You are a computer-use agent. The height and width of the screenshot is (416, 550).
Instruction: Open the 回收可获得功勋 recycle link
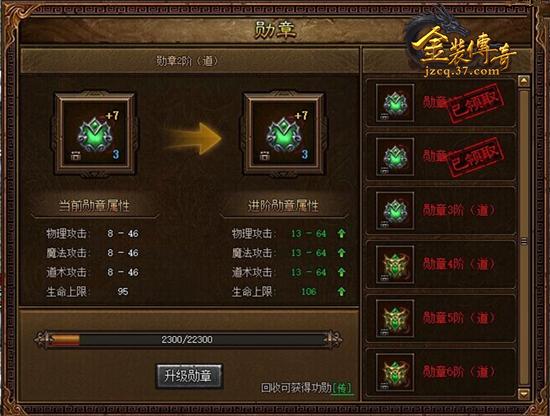click(x=306, y=388)
